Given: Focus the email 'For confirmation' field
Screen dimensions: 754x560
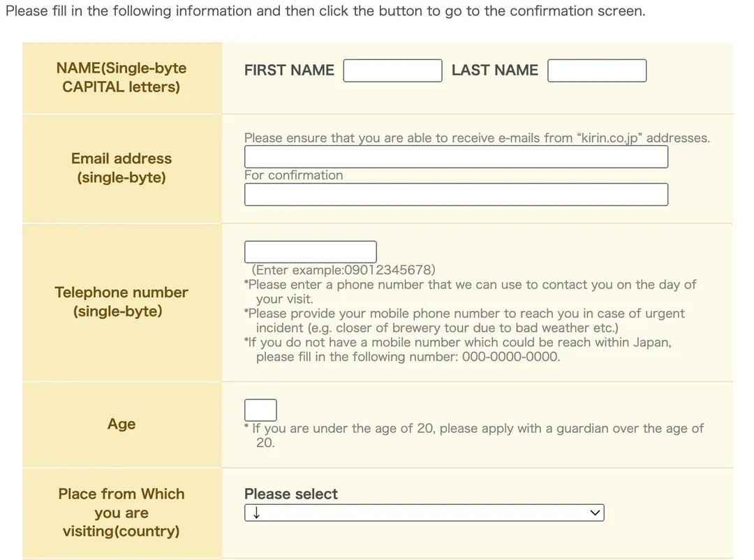Looking at the screenshot, I should [x=456, y=194].
